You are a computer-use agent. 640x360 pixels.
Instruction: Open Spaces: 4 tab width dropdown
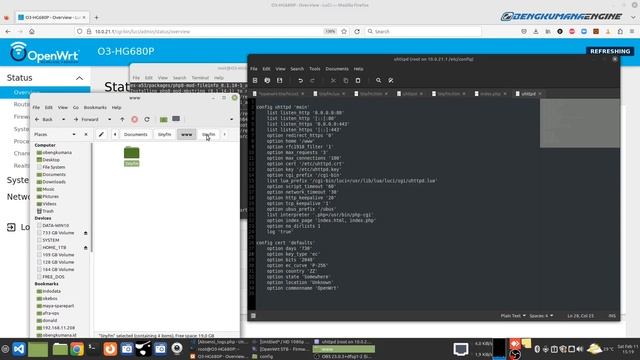[541, 316]
